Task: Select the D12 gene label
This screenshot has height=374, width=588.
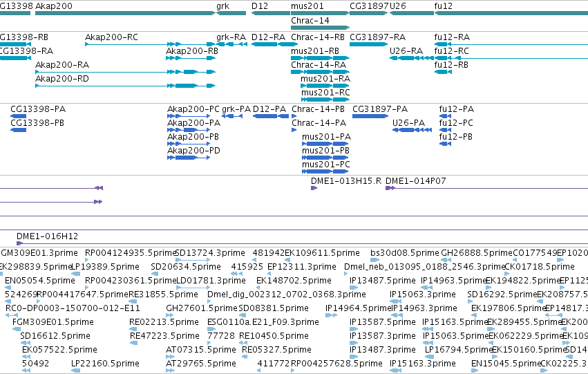Action: [260, 6]
